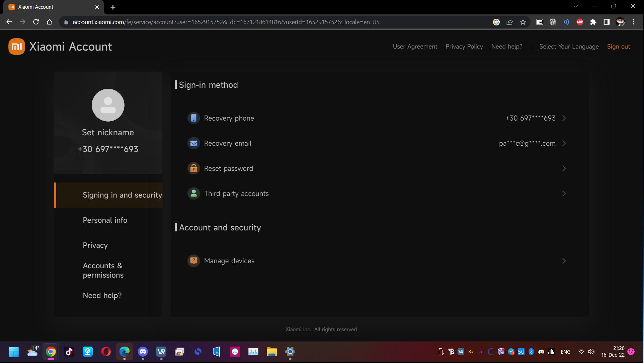Screen dimensions: 644x363
Task: Click the Reset password lock icon
Action: 193,168
